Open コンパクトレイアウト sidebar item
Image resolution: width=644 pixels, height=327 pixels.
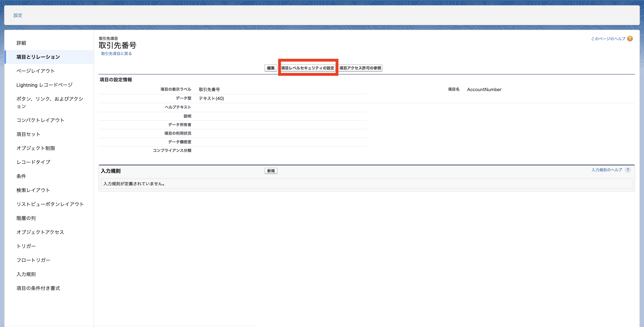(x=40, y=120)
